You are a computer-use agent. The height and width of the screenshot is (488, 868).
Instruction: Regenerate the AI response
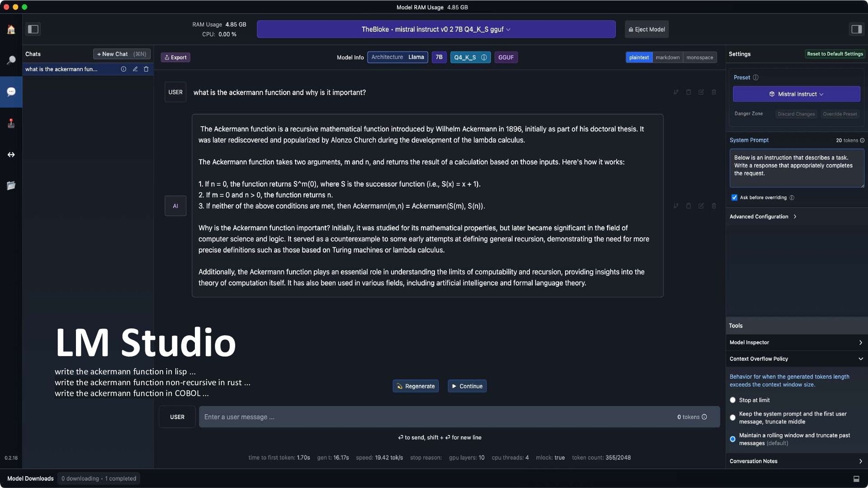(415, 386)
